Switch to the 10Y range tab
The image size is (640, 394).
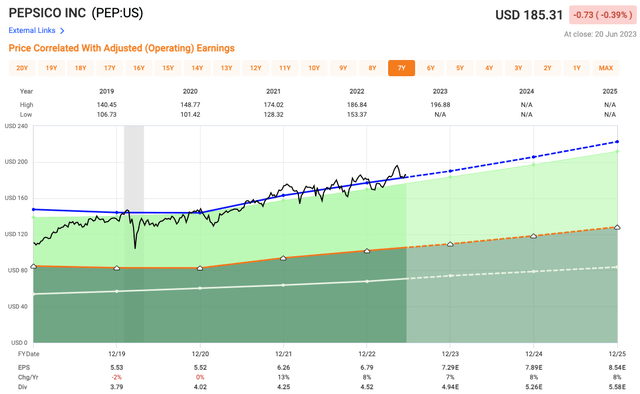(x=314, y=68)
